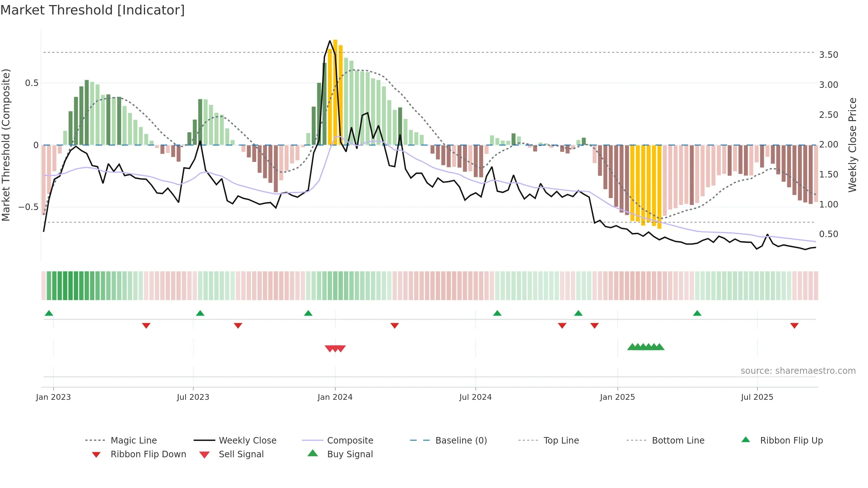
Task: Click the sharemaestro.com source label
Action: pyautogui.click(x=798, y=371)
